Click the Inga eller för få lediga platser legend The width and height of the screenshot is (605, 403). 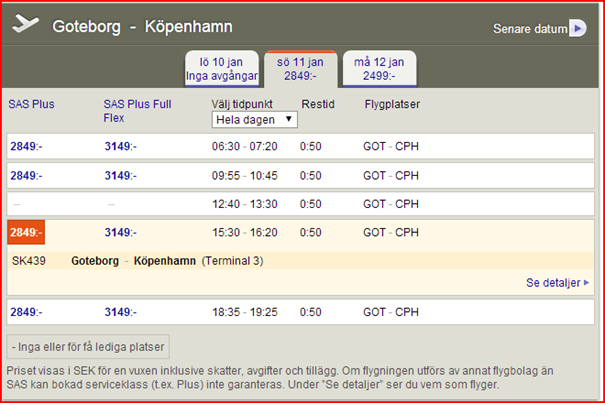point(88,347)
